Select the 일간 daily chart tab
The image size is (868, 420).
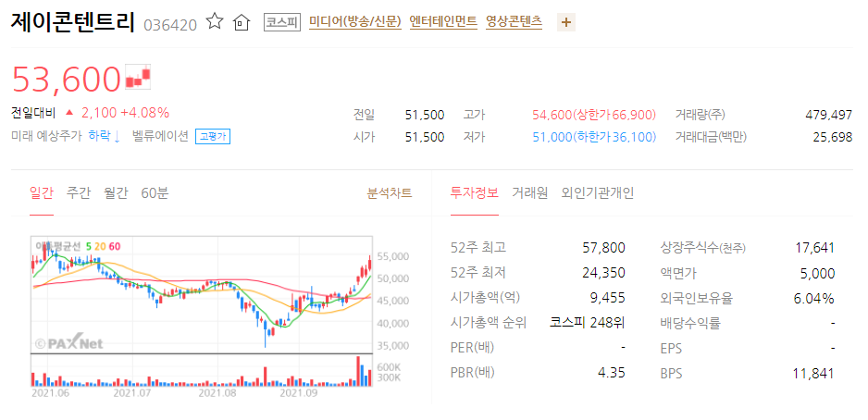tap(41, 193)
